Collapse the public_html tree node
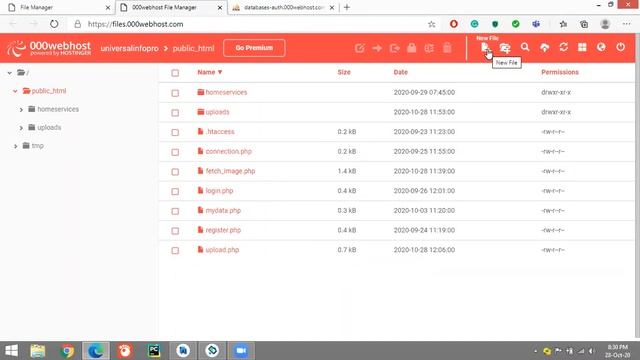Image resolution: width=640 pixels, height=360 pixels. pos(15,91)
